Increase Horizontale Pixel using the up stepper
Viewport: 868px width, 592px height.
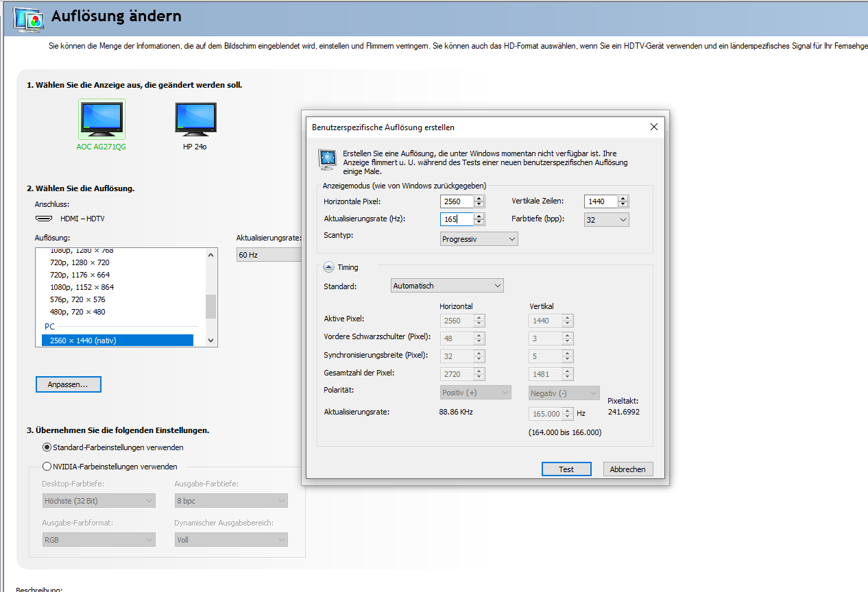coord(479,198)
